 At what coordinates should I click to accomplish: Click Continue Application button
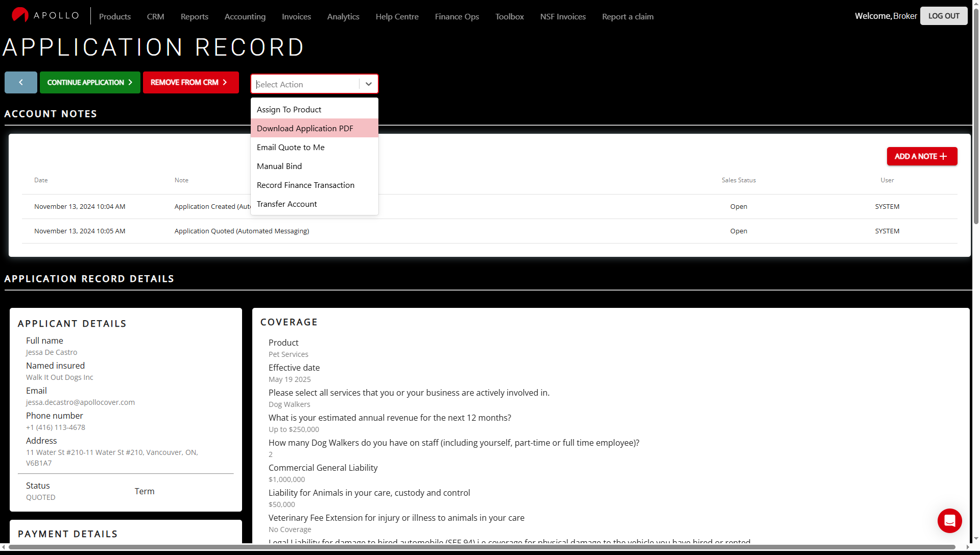pyautogui.click(x=90, y=82)
